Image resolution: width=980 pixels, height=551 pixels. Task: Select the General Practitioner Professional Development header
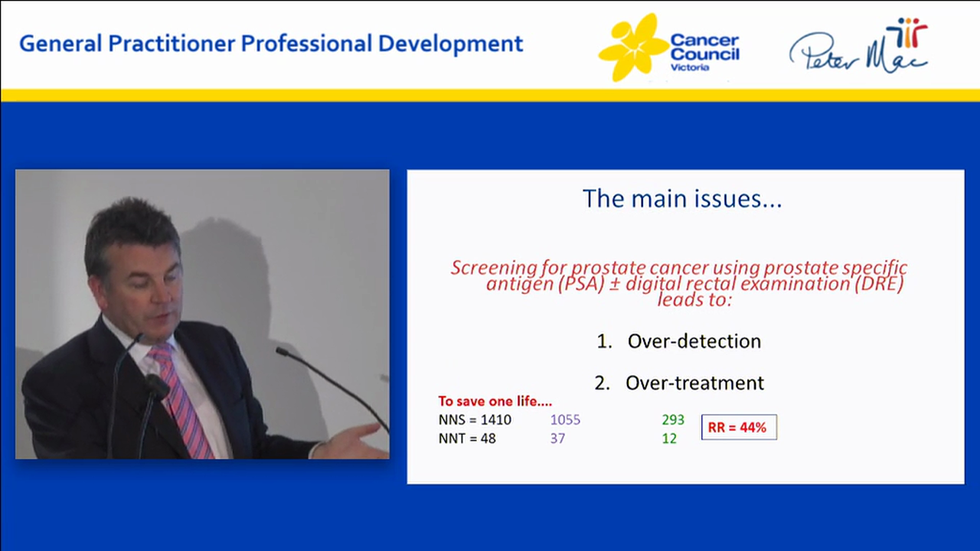tap(269, 44)
